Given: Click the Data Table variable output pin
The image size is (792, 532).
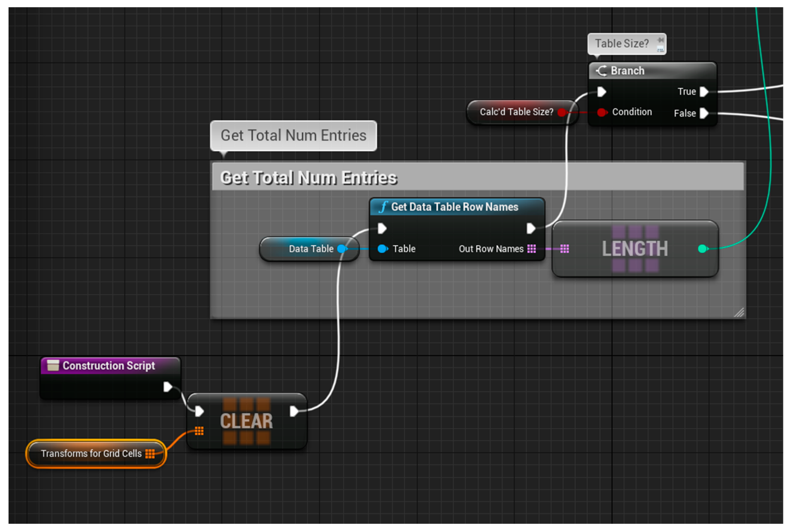Looking at the screenshot, I should click(342, 249).
